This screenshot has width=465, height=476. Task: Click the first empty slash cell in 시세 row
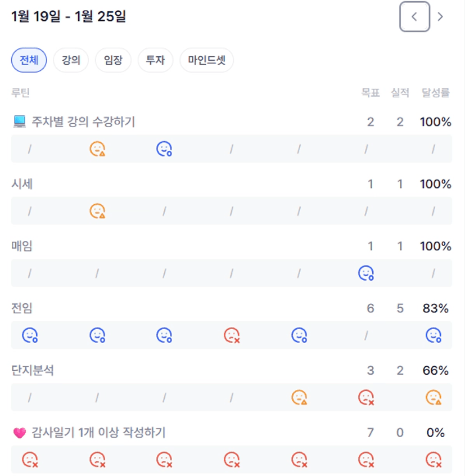click(30, 212)
